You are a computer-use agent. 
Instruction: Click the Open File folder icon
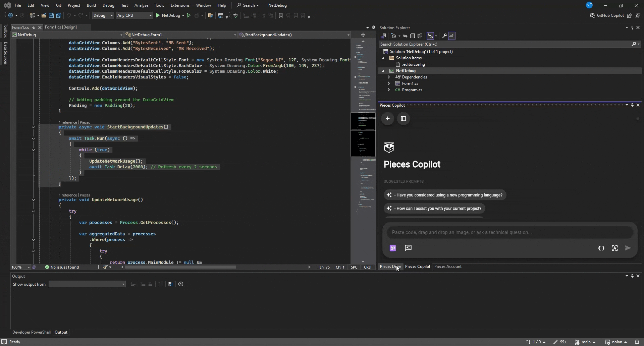(x=44, y=15)
